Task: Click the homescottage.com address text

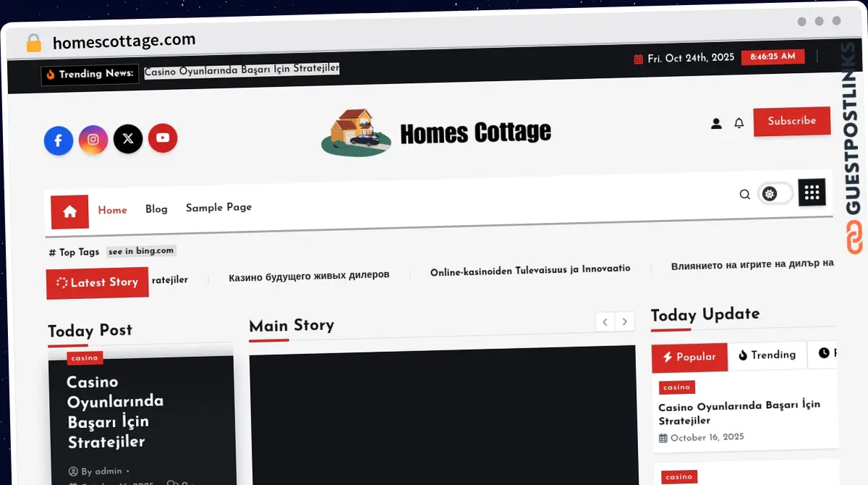Action: click(124, 42)
